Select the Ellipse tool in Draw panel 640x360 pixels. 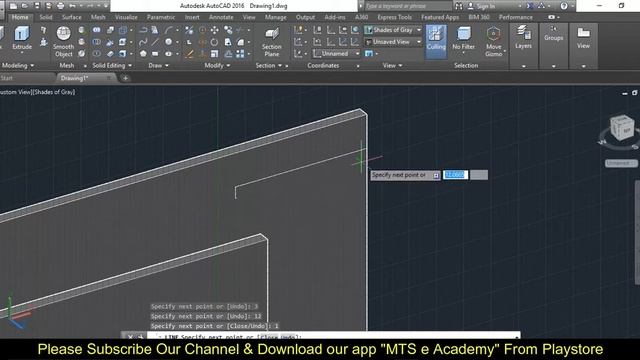169,53
